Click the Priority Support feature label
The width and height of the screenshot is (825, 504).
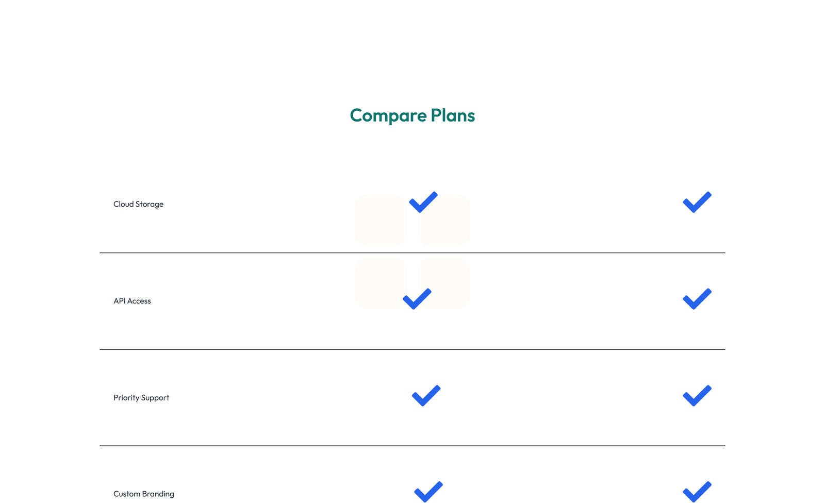click(141, 397)
